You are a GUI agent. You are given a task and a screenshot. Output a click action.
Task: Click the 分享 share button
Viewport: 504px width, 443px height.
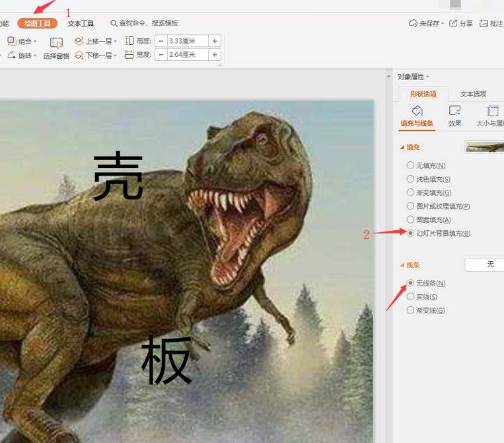coord(461,23)
